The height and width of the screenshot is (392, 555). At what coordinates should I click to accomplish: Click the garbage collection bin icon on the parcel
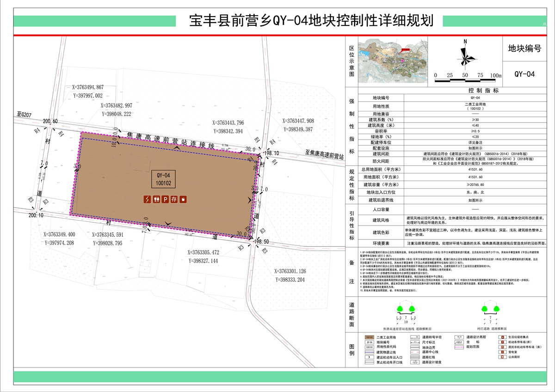coord(184,200)
